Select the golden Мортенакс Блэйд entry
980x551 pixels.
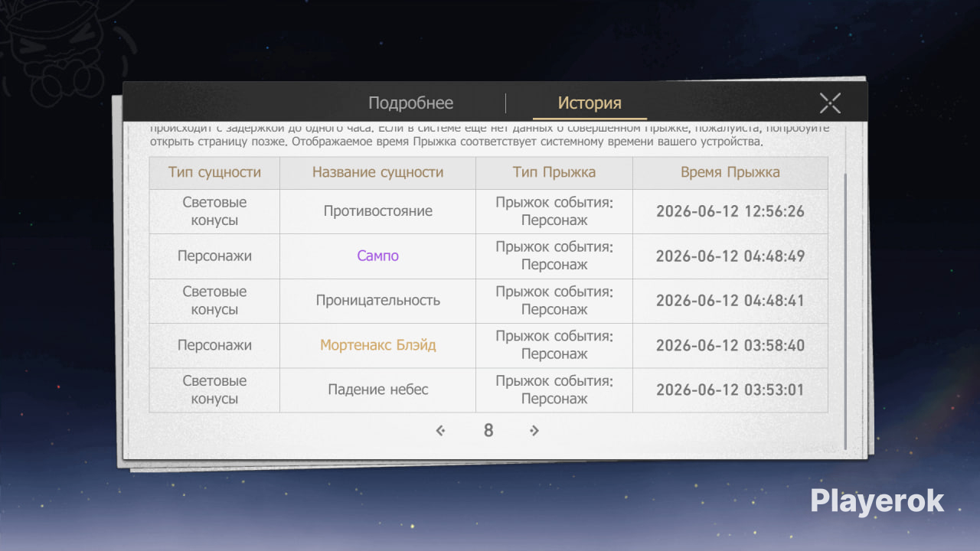tap(377, 345)
